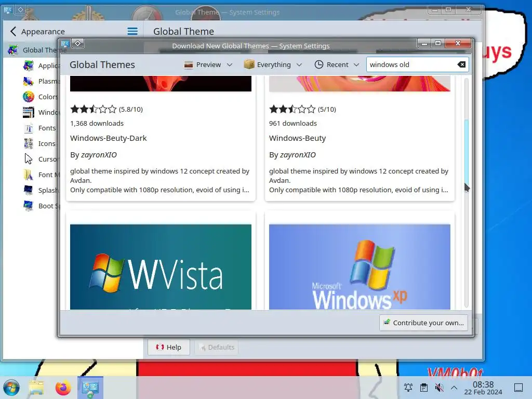532x399 pixels.
Task: Open the Recent sort order dropdown
Action: tap(337, 64)
